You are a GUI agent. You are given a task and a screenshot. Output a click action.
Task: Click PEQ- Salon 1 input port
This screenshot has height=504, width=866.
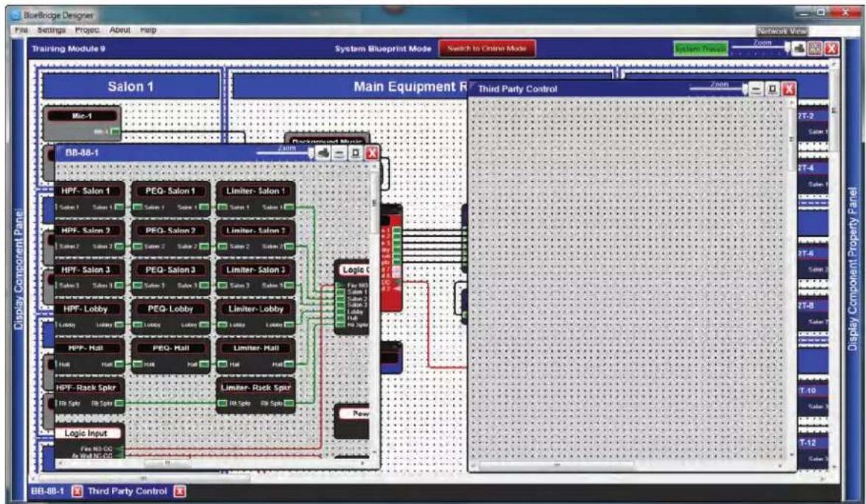pyautogui.click(x=138, y=207)
